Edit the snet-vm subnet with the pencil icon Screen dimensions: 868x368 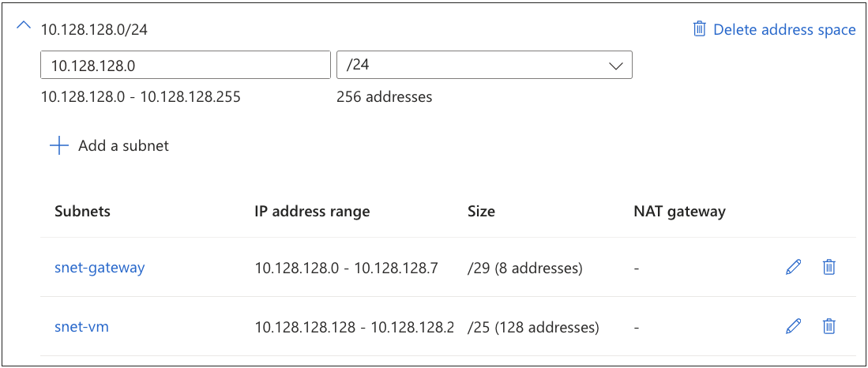[x=794, y=325]
